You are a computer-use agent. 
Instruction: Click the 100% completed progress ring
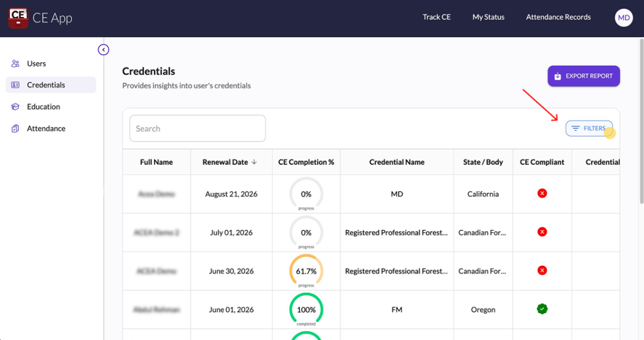click(306, 309)
